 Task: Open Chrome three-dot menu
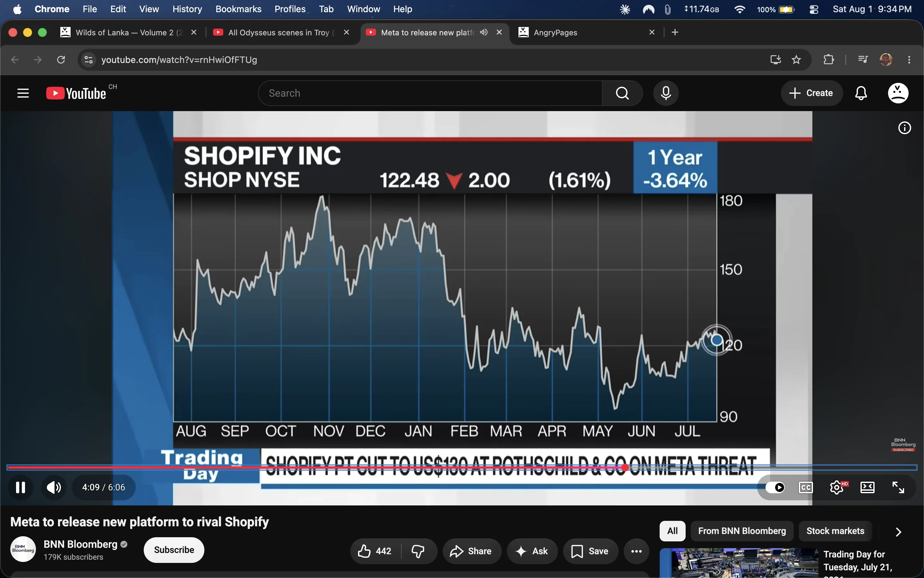click(x=909, y=60)
